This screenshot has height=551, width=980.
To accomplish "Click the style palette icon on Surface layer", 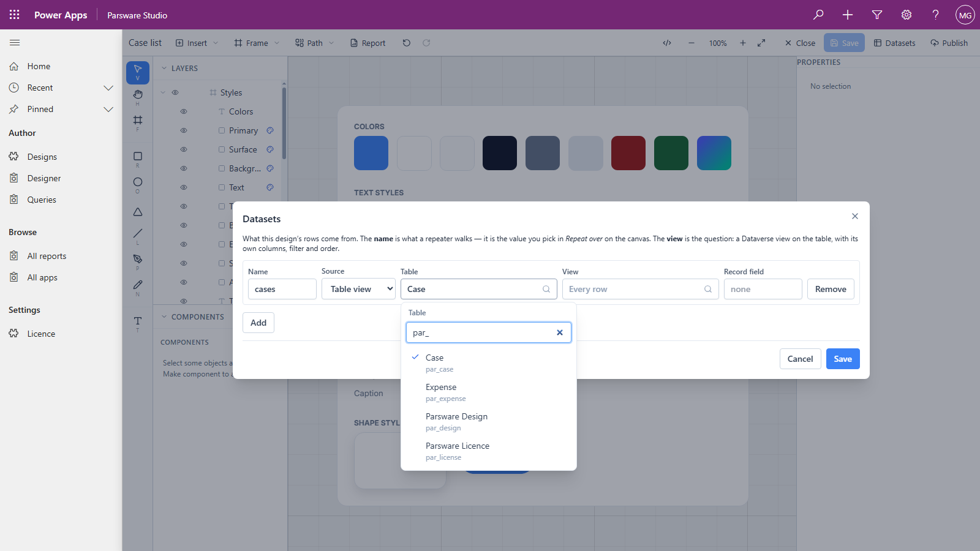I will tap(270, 149).
